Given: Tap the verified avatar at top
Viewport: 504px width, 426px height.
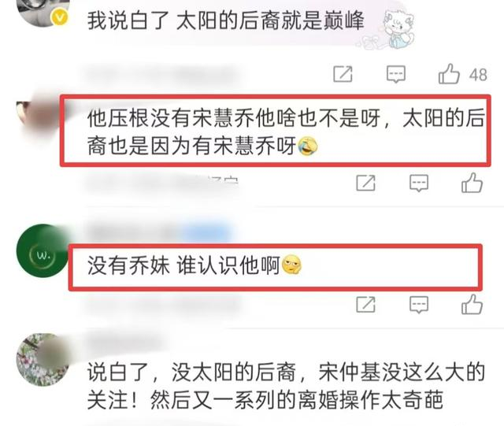Looking at the screenshot, I should tap(44, 13).
